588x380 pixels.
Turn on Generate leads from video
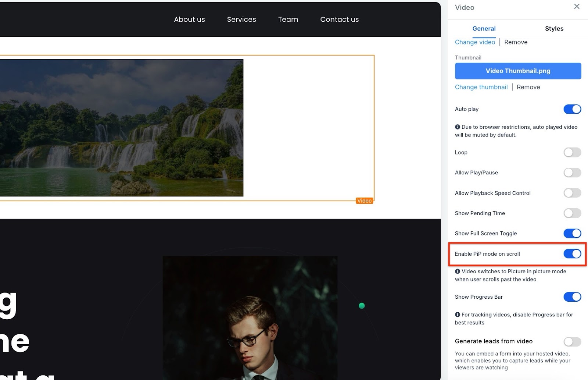[x=572, y=342]
